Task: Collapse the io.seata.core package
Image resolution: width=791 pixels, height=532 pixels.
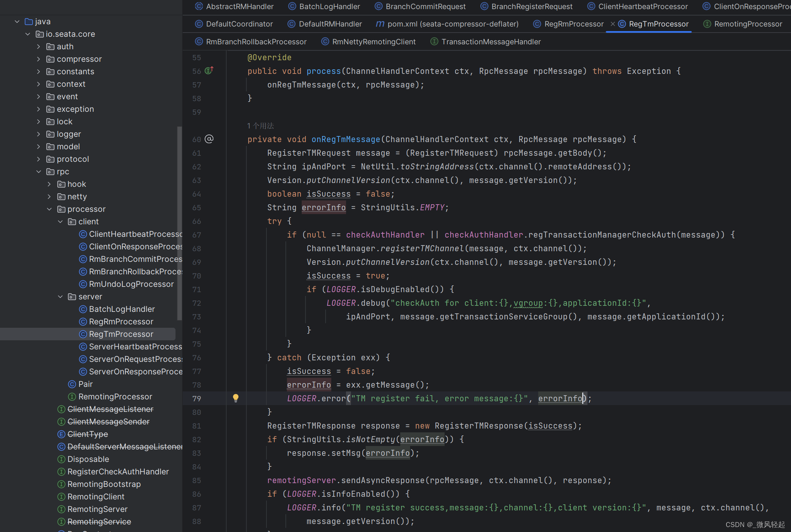Action: pos(28,34)
